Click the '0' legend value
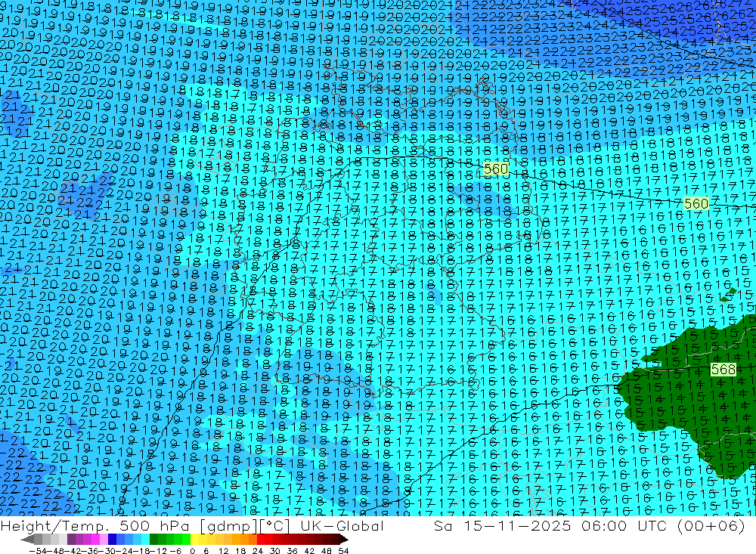756x554 pixels. pos(192,551)
